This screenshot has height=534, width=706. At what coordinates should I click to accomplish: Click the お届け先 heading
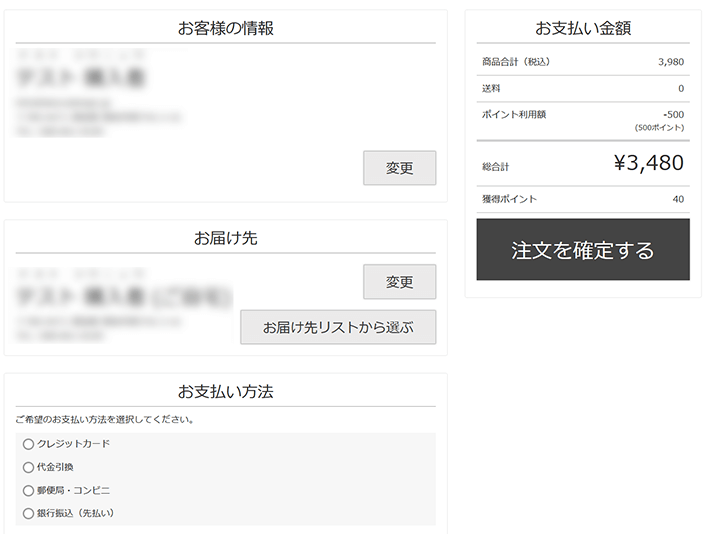tap(226, 238)
